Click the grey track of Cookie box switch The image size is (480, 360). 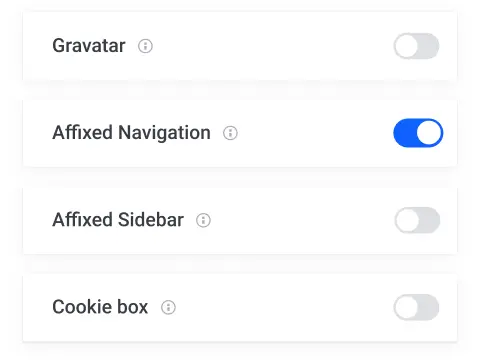point(429,307)
